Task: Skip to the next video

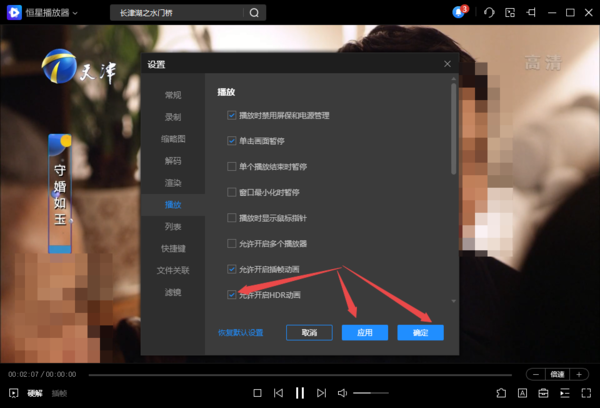Action: coord(320,393)
